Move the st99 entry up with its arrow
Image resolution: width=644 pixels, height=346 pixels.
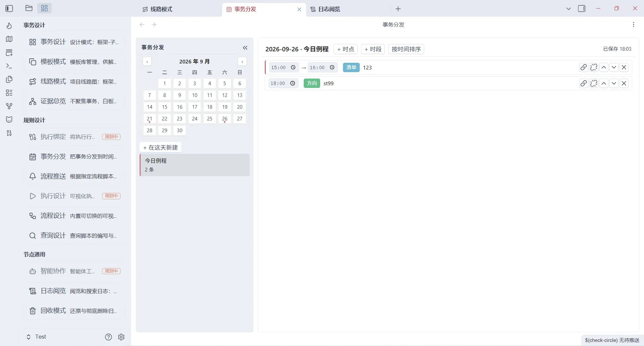[604, 83]
